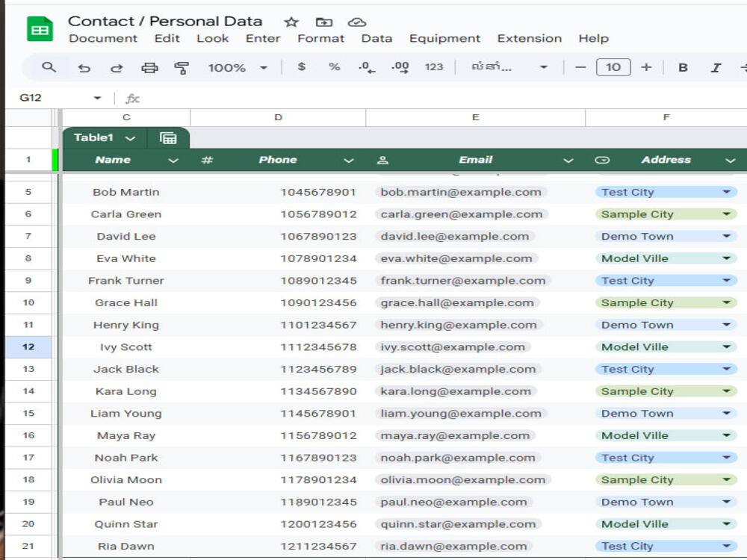Select the phone cell 1123456789
Image resolution: width=747 pixels, height=560 pixels.
point(278,369)
